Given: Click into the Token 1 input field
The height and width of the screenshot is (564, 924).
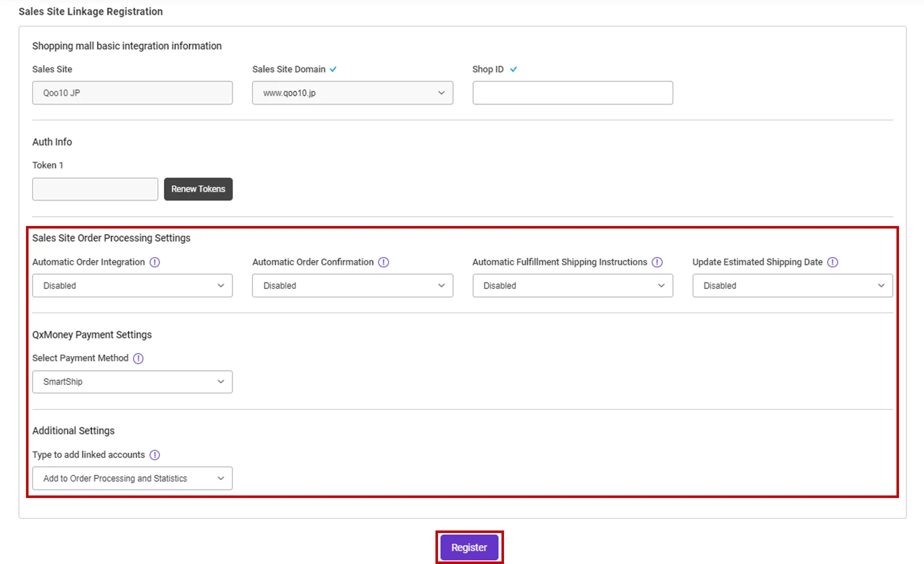Looking at the screenshot, I should coord(95,189).
